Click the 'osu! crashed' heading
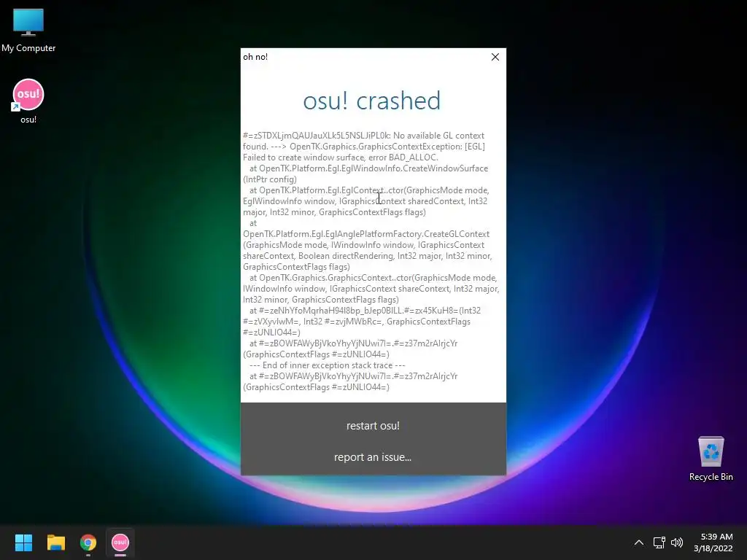The image size is (747, 560). 372,101
